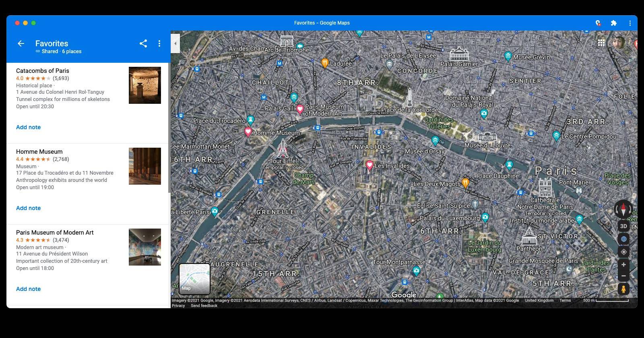Add note to Paris Museum of Modern Art
The width and height of the screenshot is (644, 338).
[x=28, y=289]
